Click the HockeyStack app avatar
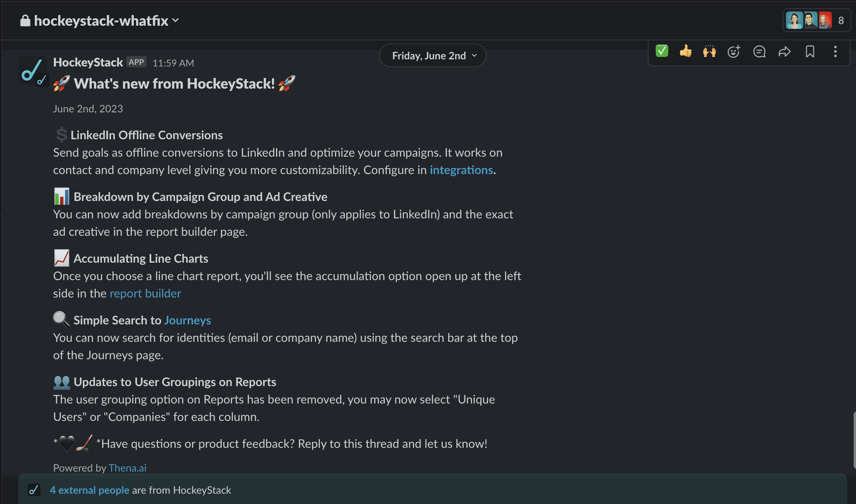 33,71
